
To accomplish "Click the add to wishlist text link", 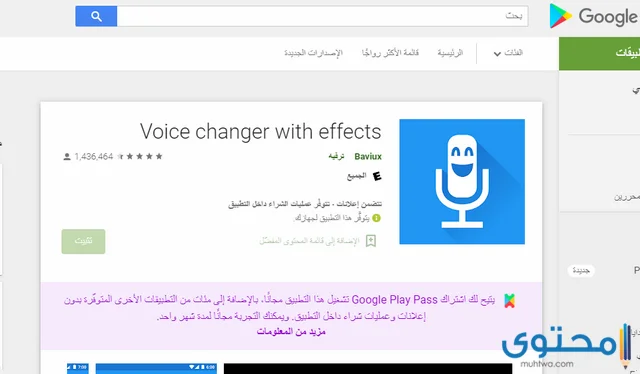I will tap(309, 241).
